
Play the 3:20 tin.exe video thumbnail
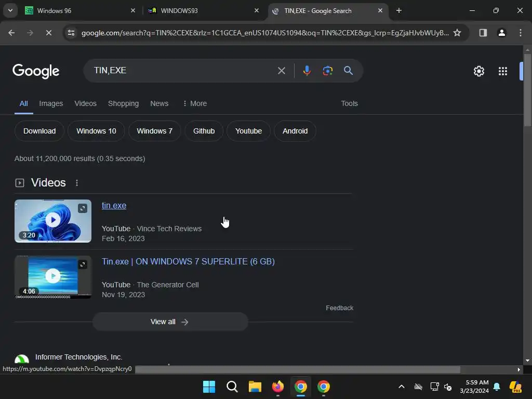coord(53,221)
